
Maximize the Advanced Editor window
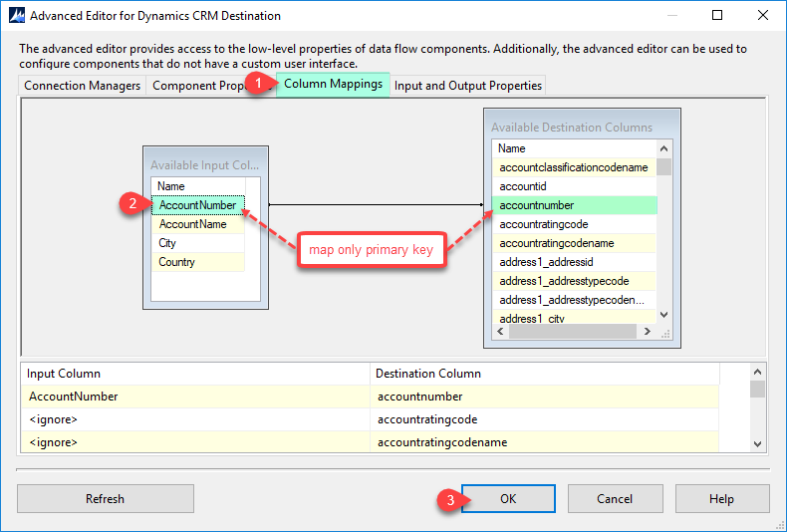point(717,16)
